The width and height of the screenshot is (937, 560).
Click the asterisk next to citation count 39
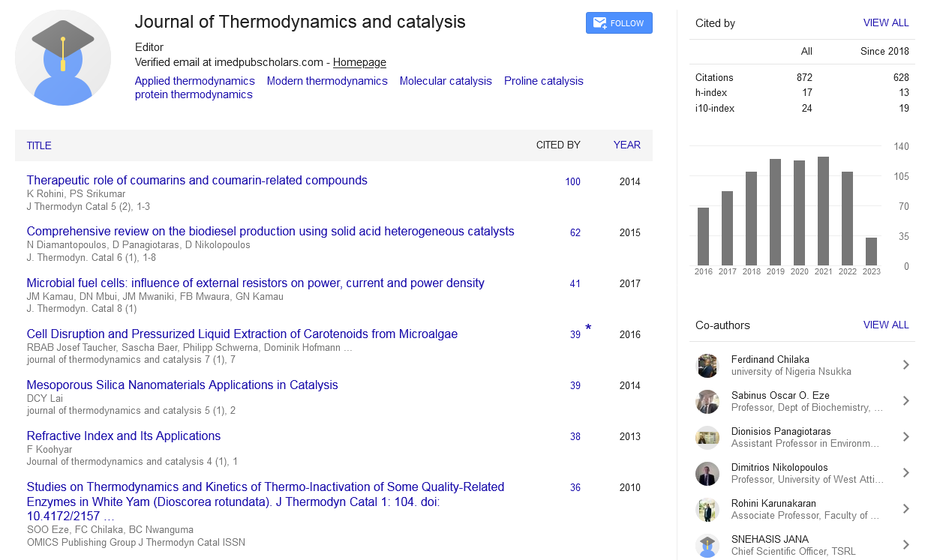[x=588, y=328]
